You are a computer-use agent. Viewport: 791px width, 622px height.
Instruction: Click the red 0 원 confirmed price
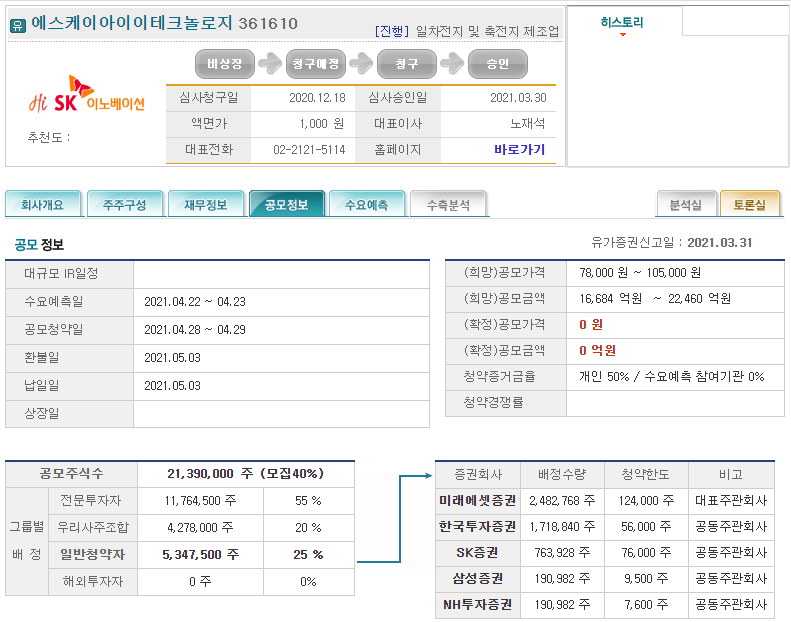(x=591, y=324)
